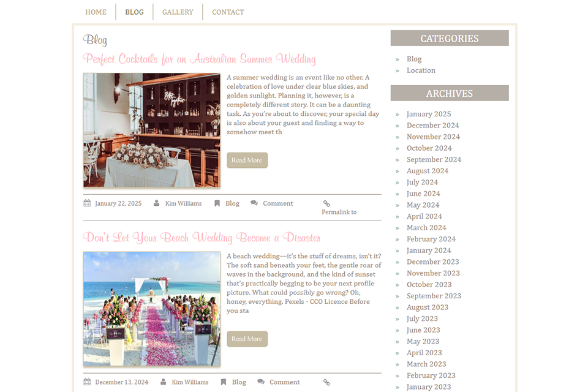The width and height of the screenshot is (588, 392).
Task: Click the December 13, 2024 date
Action: pos(121,382)
